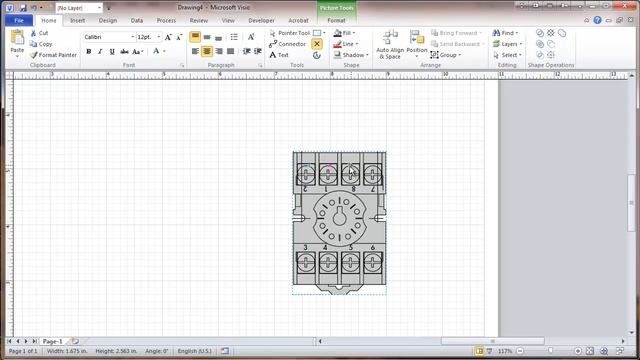
Task: Switch to the Design tab
Action: tap(108, 20)
